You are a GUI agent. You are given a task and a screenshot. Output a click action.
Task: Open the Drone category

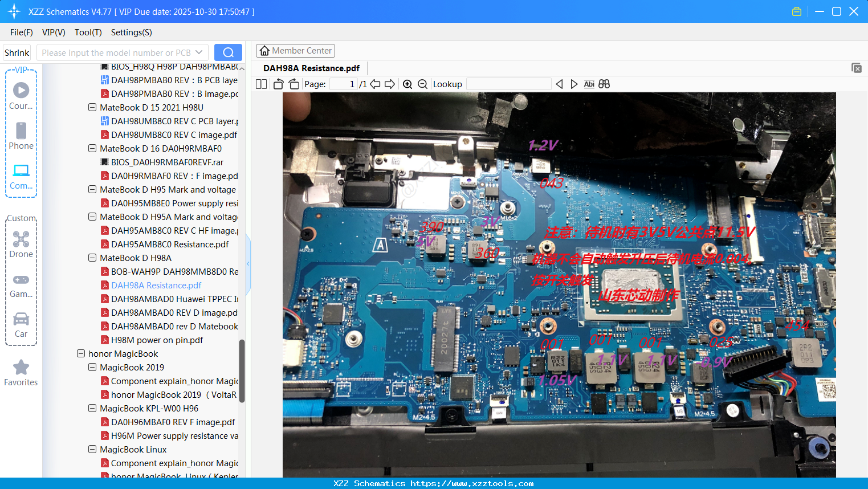coord(21,244)
